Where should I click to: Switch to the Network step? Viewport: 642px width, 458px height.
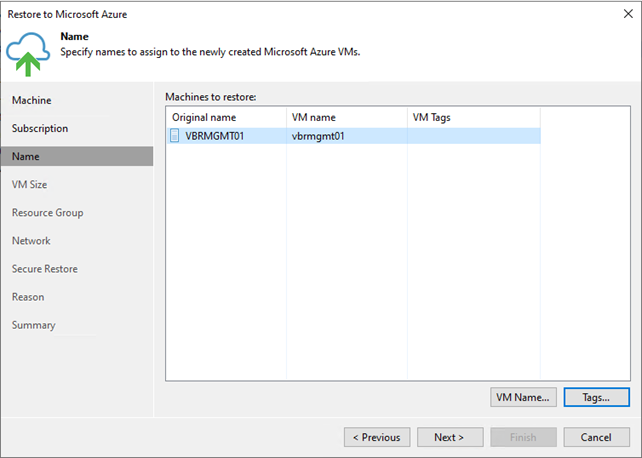[31, 241]
